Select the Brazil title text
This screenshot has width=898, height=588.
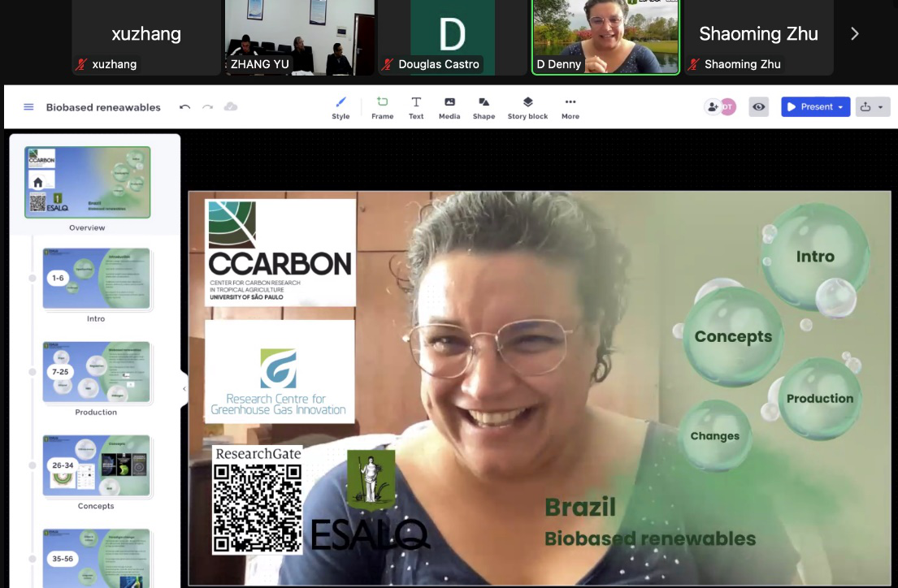580,508
